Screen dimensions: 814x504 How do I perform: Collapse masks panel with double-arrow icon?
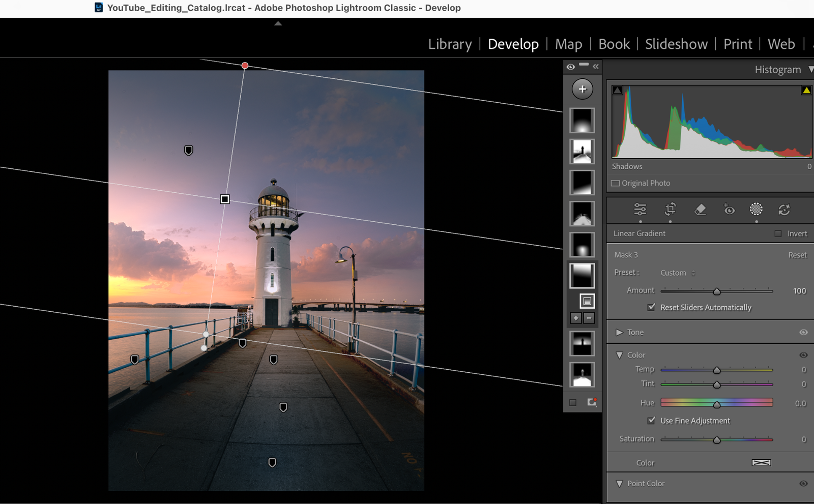point(596,67)
